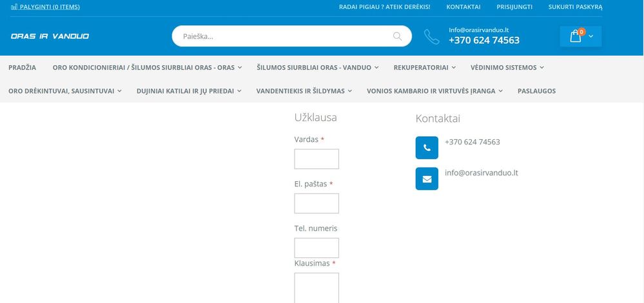Expand Vėdinimo sistemos menu
Screen dimensions: 644x303
[x=507, y=67]
